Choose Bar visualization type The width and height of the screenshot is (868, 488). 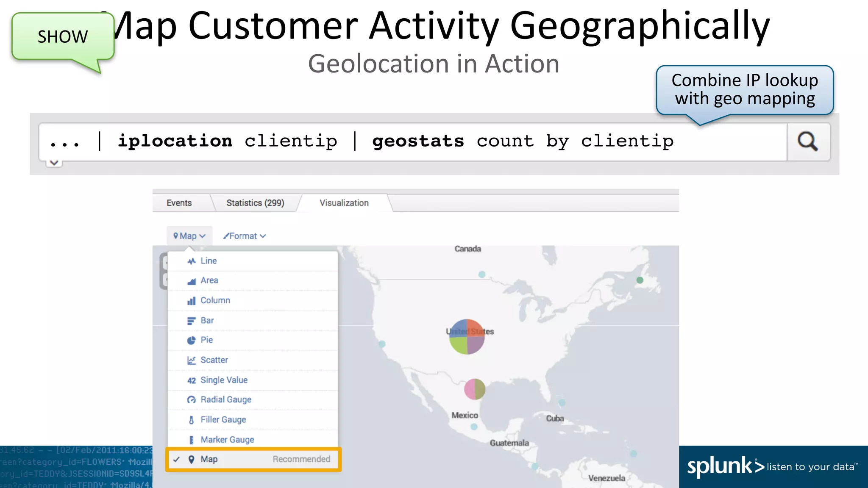(253, 320)
